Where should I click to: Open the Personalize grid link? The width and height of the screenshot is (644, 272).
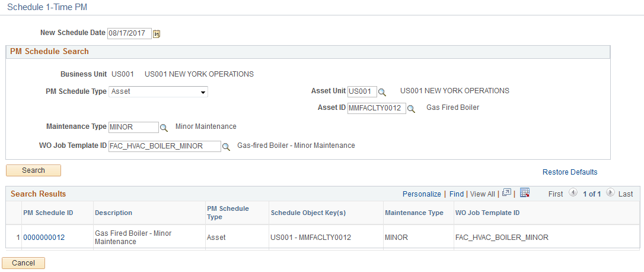(x=422, y=194)
